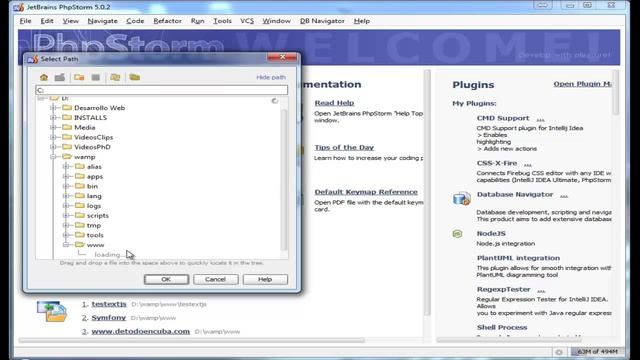Open the Read Help link
This screenshot has width=640, height=360.
pos(334,103)
